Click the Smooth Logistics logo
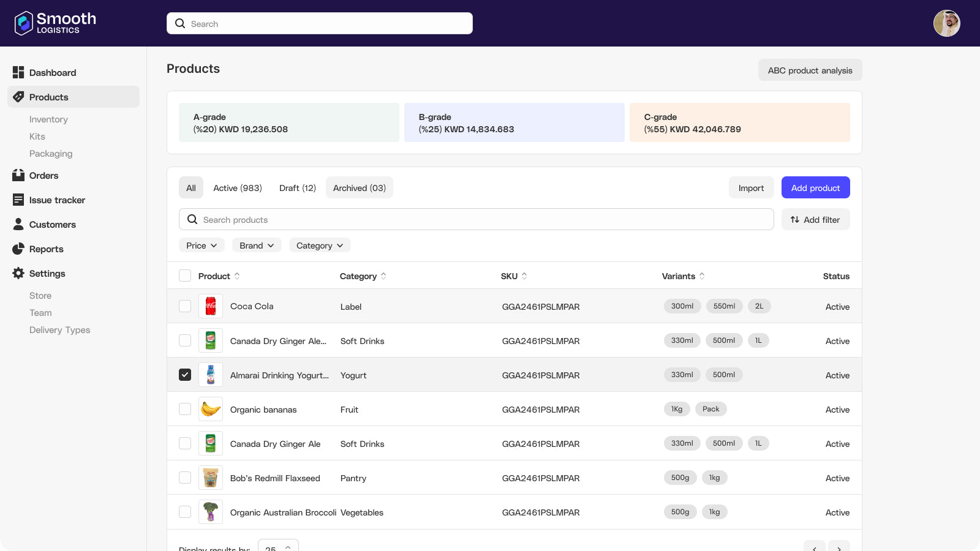980x551 pixels. click(x=54, y=23)
